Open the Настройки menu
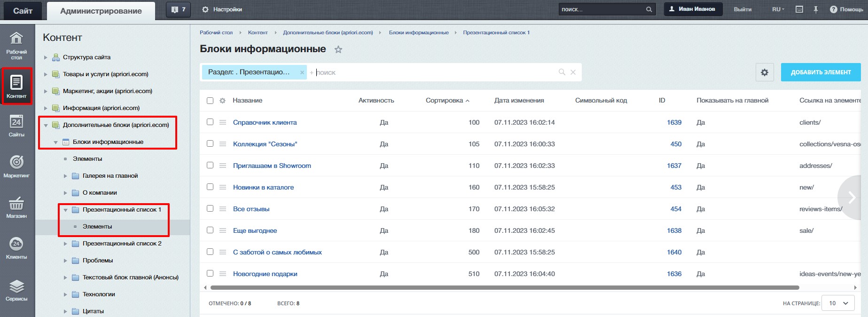868x317 pixels. tap(222, 9)
